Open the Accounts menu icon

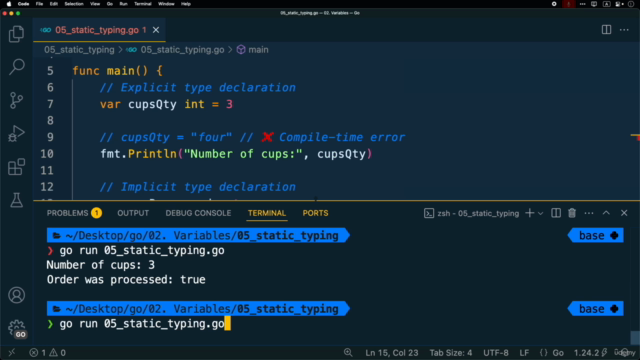(16, 295)
